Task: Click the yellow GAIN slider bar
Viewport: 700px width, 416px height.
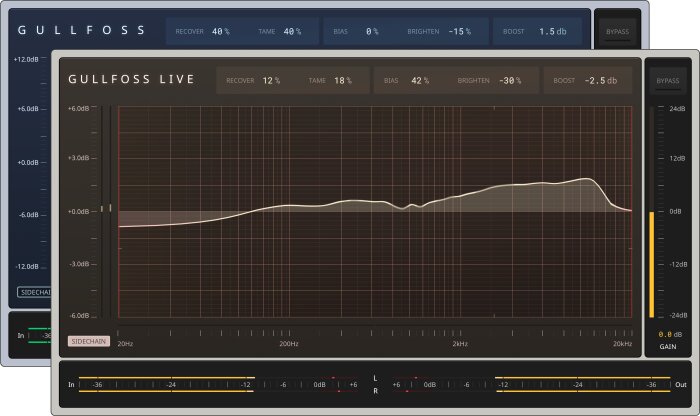Action: [652, 264]
